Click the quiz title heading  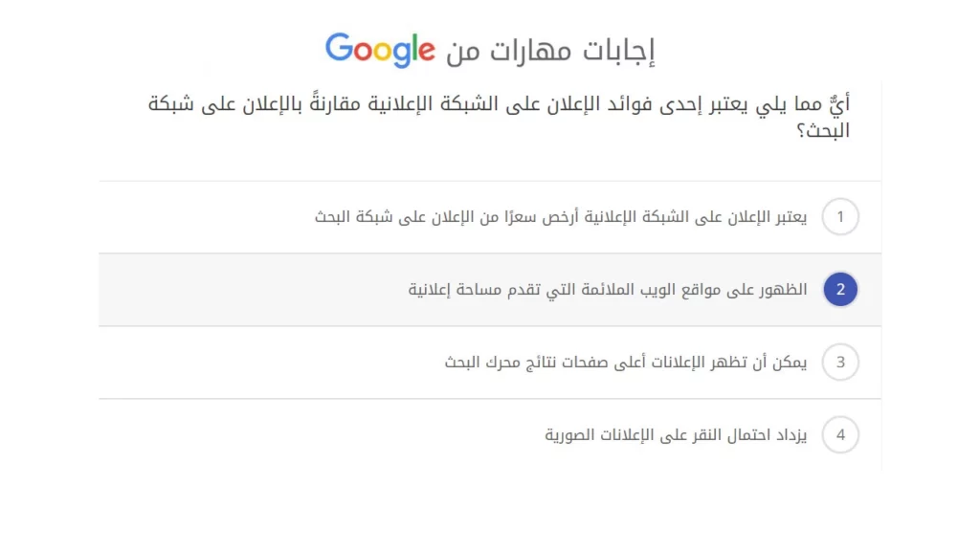490,49
